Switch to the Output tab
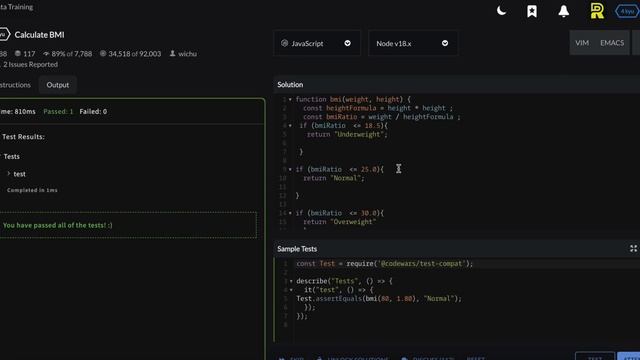 pyautogui.click(x=58, y=85)
